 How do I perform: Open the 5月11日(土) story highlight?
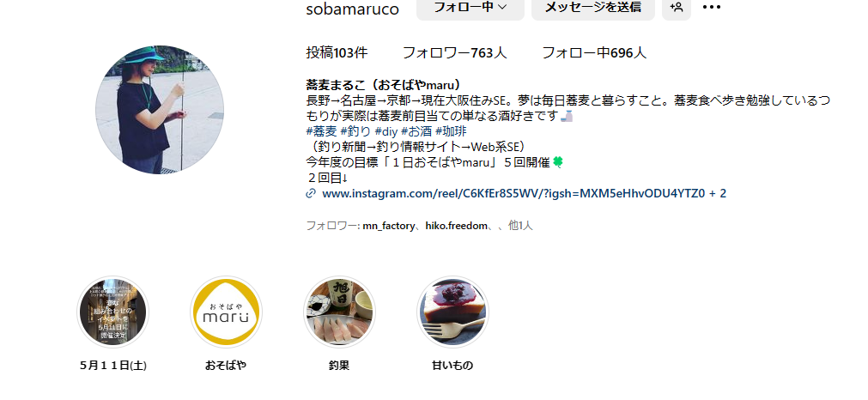click(x=113, y=312)
